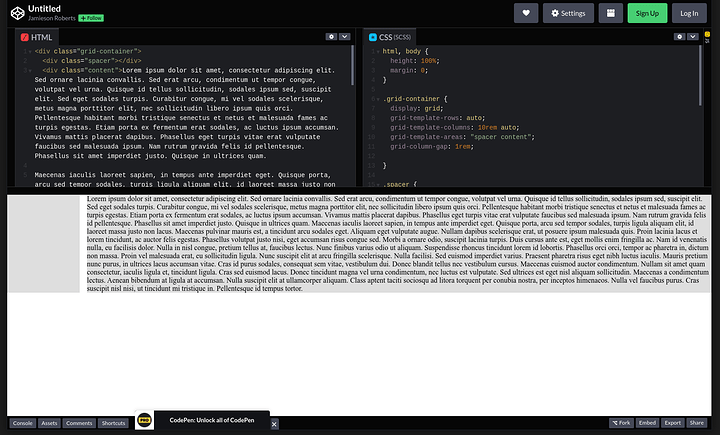Love this pen with heart button
This screenshot has width=720, height=435.
click(526, 13)
